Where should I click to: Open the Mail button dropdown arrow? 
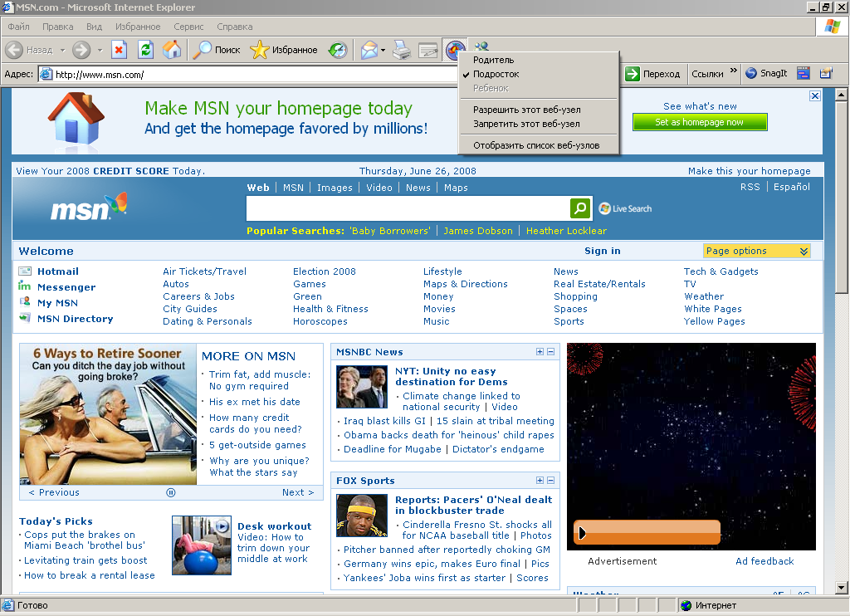[383, 51]
